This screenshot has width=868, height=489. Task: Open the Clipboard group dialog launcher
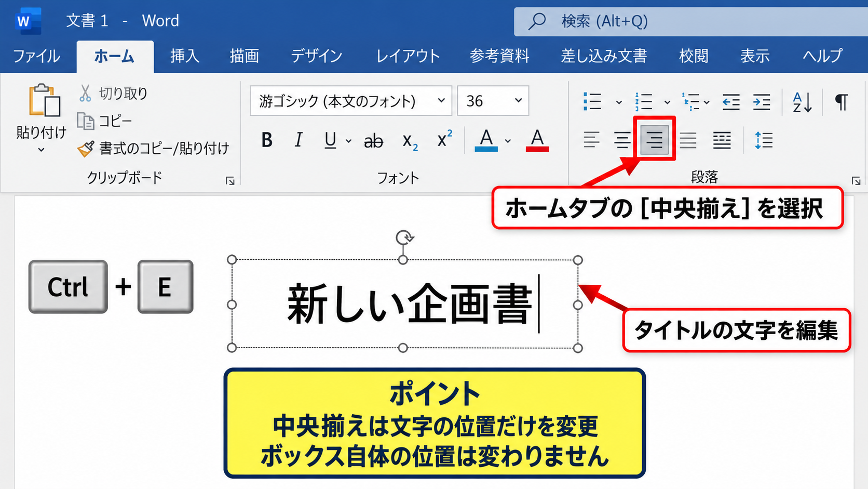[230, 181]
